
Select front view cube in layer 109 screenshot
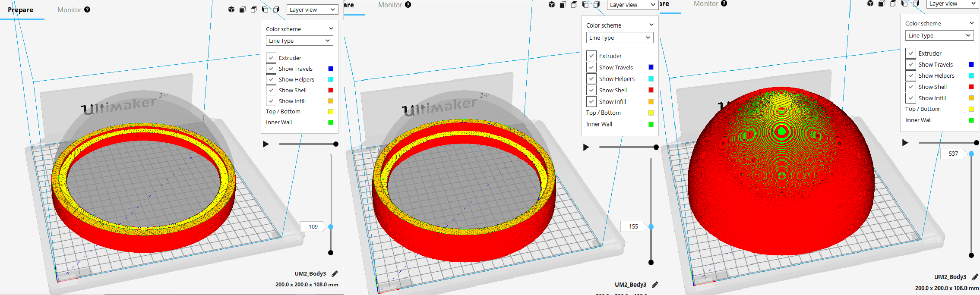243,9
